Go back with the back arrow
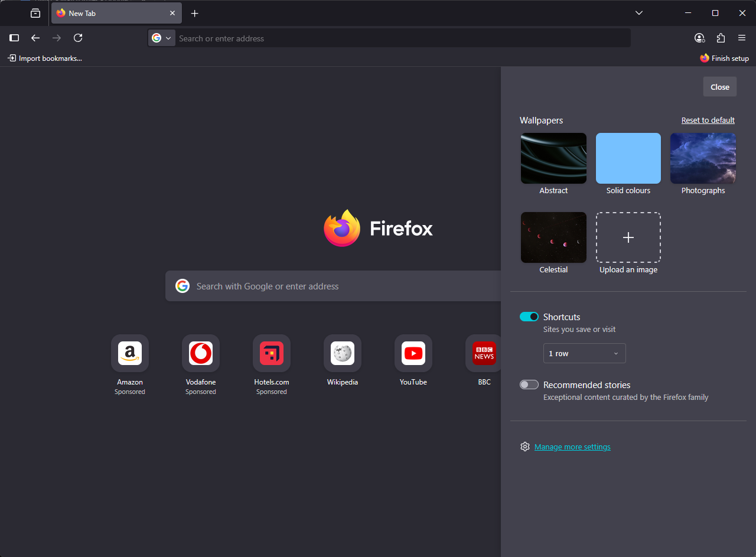This screenshot has height=557, width=756. [x=35, y=38]
